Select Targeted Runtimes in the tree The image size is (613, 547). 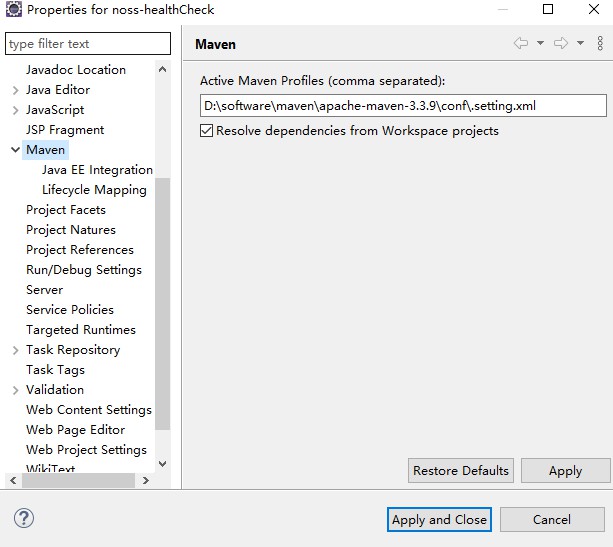[x=81, y=330]
